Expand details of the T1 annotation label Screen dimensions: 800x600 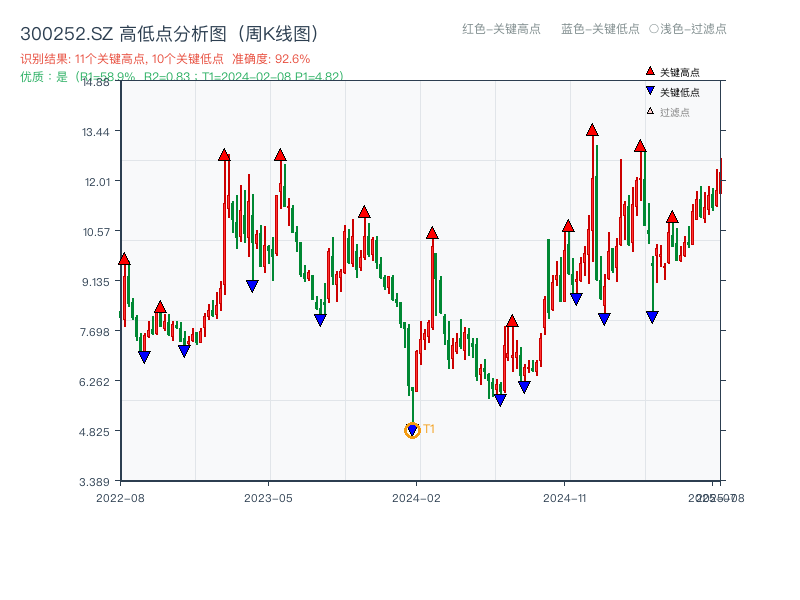click(428, 429)
